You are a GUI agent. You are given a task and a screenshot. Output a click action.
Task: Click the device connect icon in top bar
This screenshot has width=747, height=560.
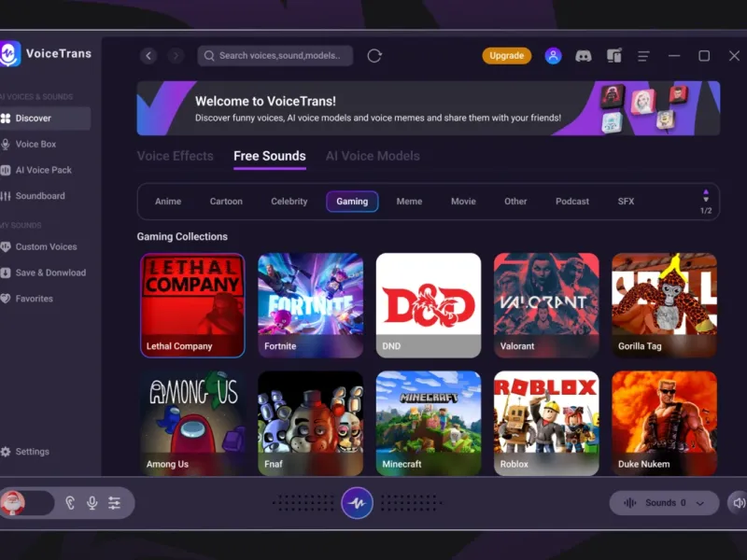[614, 56]
